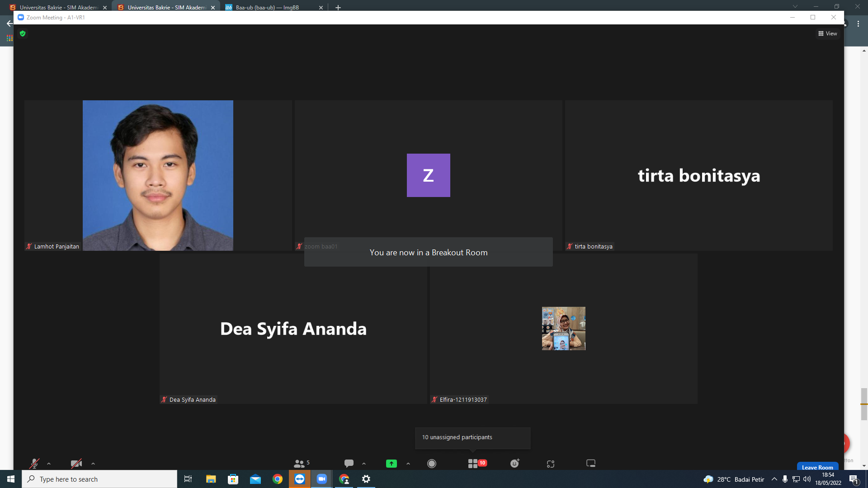Open the Reactions smiley menu
The height and width of the screenshot is (488, 868).
pos(515,464)
